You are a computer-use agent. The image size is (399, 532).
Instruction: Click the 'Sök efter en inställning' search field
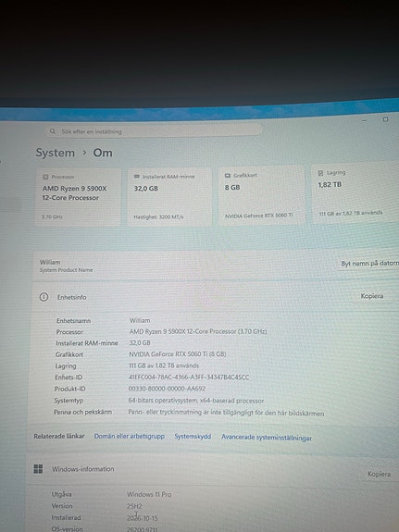(x=154, y=130)
